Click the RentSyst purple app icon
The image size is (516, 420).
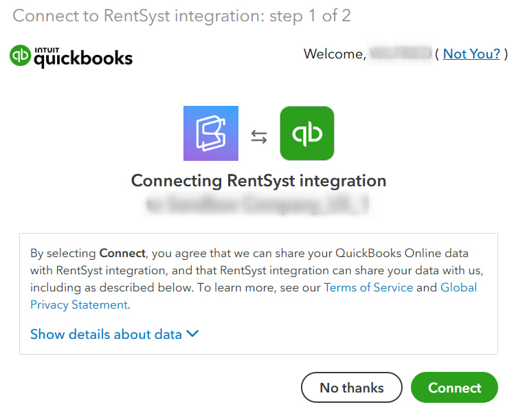(x=211, y=133)
